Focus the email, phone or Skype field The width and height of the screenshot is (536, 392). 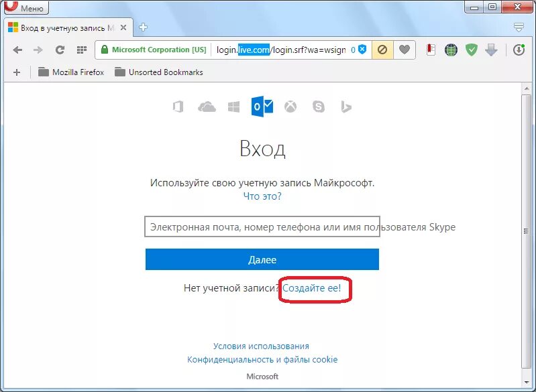tap(262, 226)
